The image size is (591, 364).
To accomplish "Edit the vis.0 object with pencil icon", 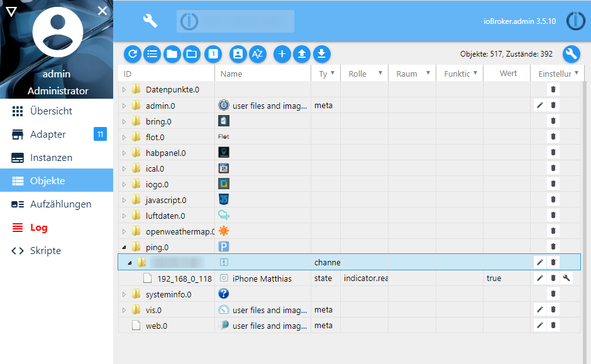I will coord(539,309).
